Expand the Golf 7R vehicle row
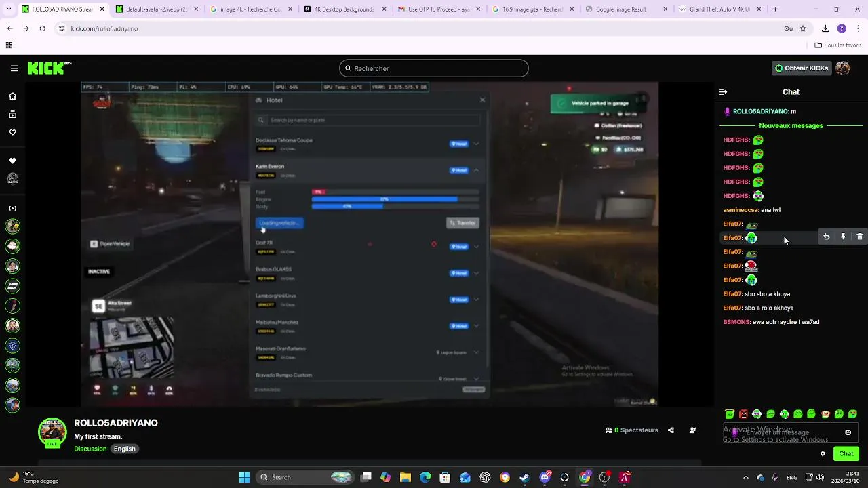Viewport: 868px width, 488px height. 476,247
